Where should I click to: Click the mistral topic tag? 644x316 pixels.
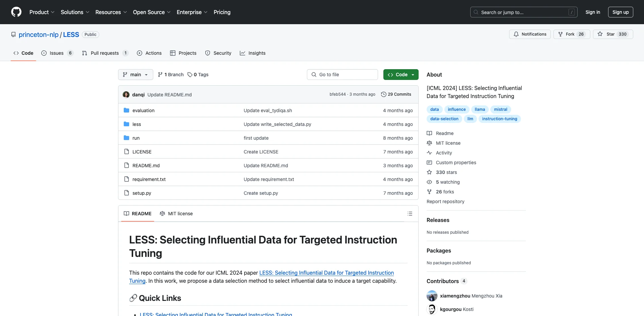pos(500,109)
